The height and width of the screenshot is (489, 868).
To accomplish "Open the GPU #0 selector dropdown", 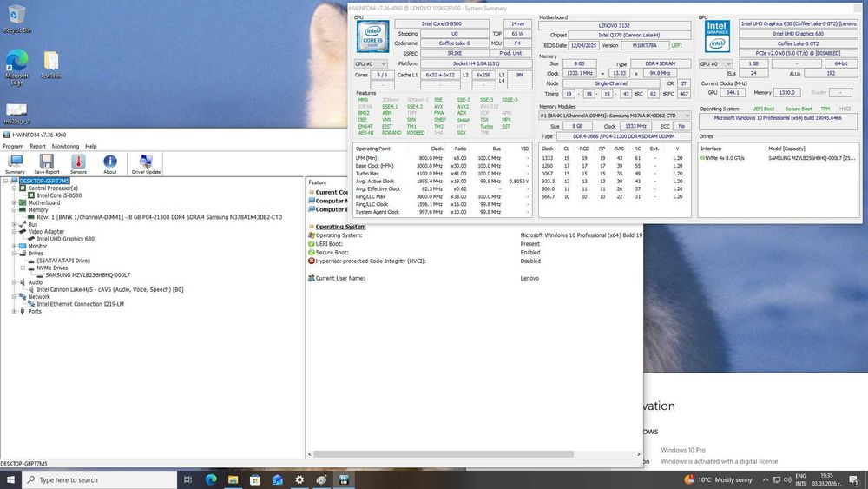I will [x=716, y=64].
